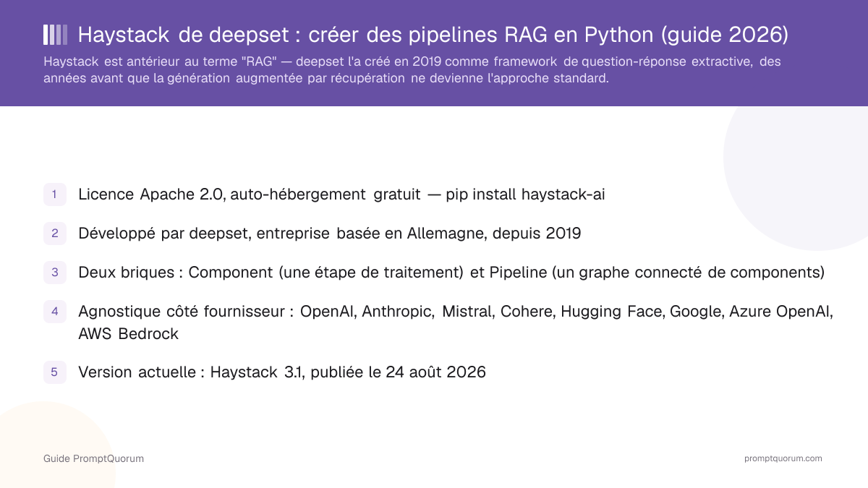The image size is (868, 488).
Task: Select the line 'Version actuelle : Haystack 3.1'
Action: [282, 372]
